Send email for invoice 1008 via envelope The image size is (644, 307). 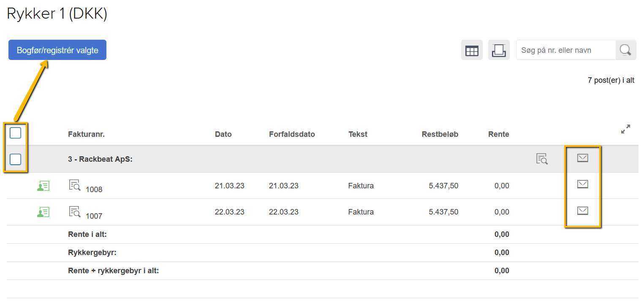click(582, 184)
